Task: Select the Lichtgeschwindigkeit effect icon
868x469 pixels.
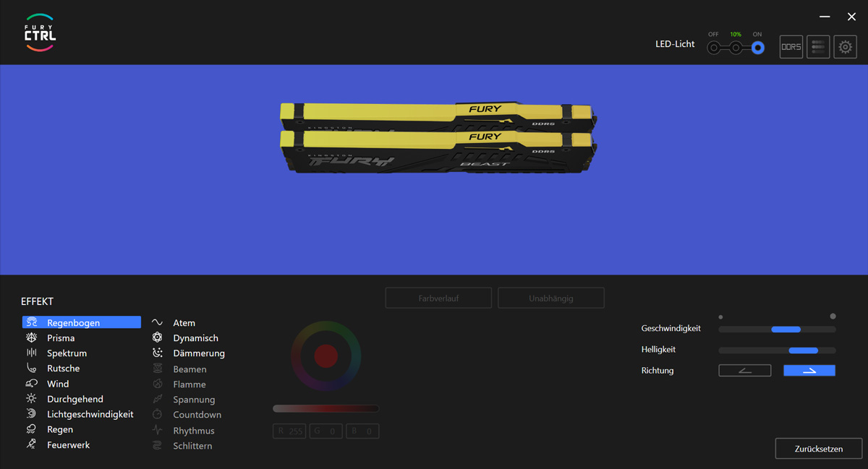Action: 32,414
